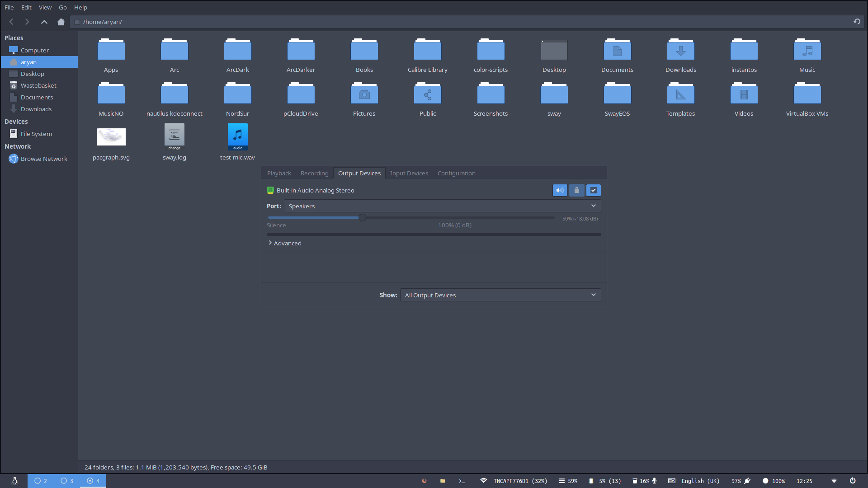Expand the Advanced section
Viewport: 868px width, 488px height.
tap(285, 243)
